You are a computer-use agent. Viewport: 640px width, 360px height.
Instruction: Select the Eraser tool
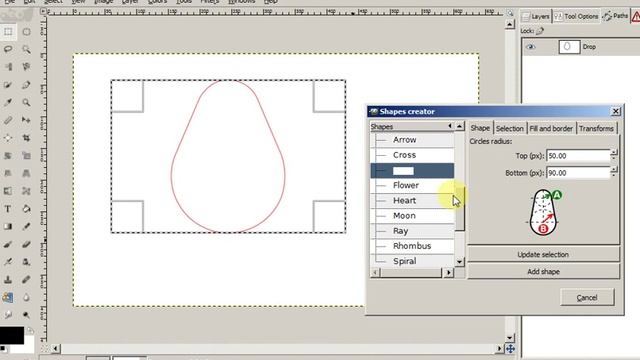point(26,244)
